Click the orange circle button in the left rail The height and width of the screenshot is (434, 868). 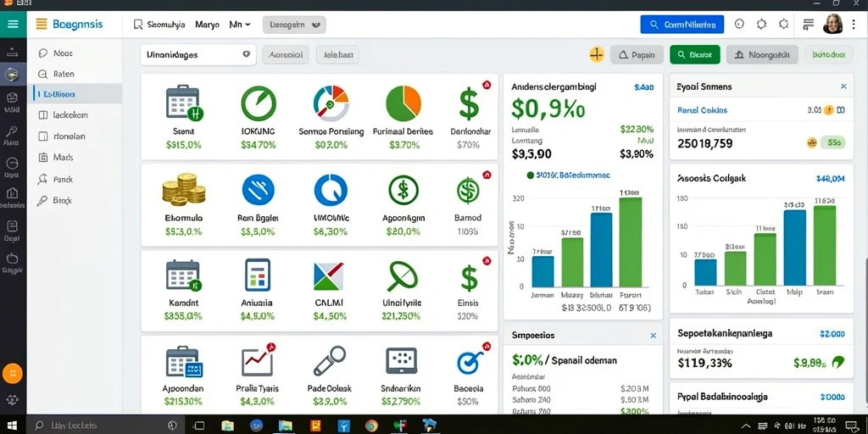pos(12,374)
